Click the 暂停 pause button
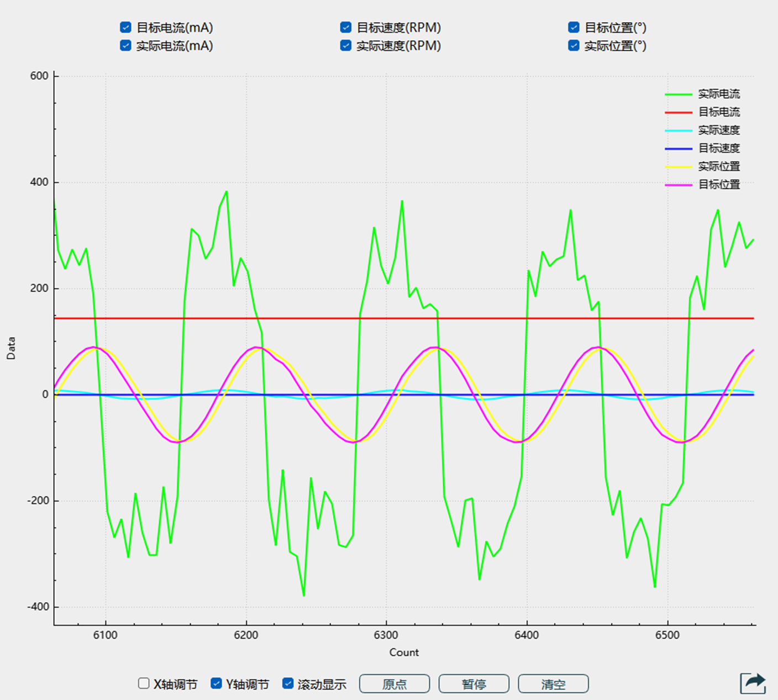The height and width of the screenshot is (700, 778). point(474,684)
